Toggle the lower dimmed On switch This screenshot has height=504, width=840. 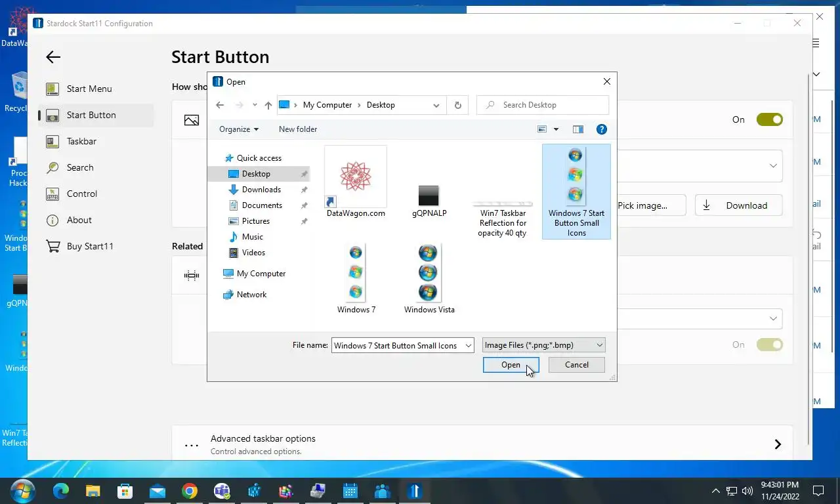point(770,345)
